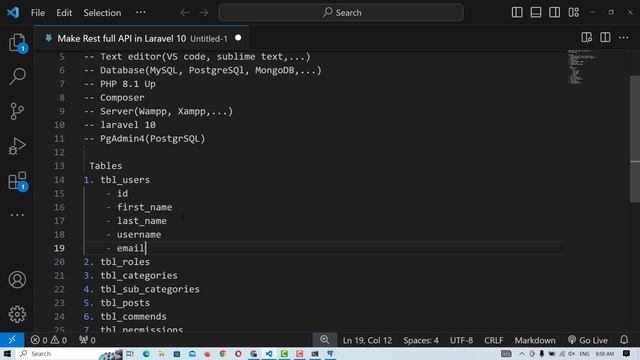
Task: Open Source Control view
Action: [17, 111]
